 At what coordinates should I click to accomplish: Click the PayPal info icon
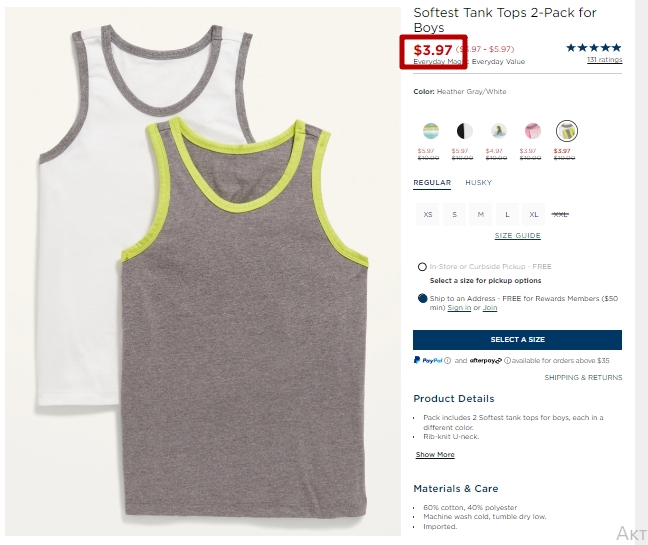(448, 361)
